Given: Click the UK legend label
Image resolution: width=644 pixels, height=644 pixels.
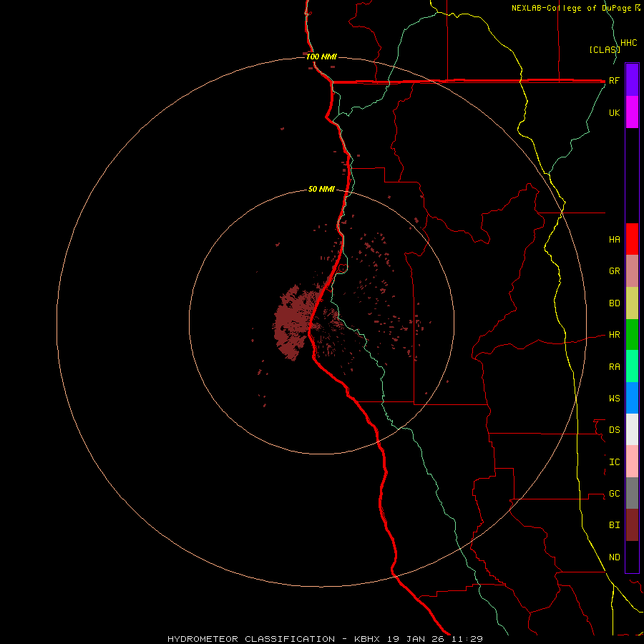Looking at the screenshot, I should [x=614, y=112].
